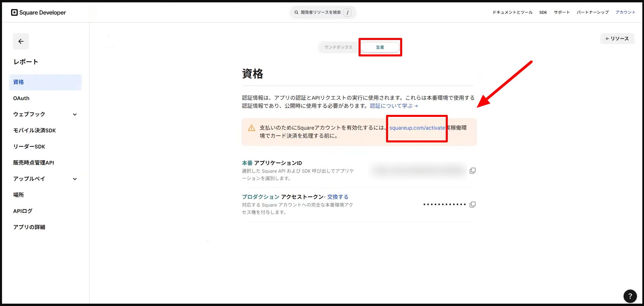The image size is (644, 306).
Task: Click the masked production access token dots
Action: click(x=444, y=205)
